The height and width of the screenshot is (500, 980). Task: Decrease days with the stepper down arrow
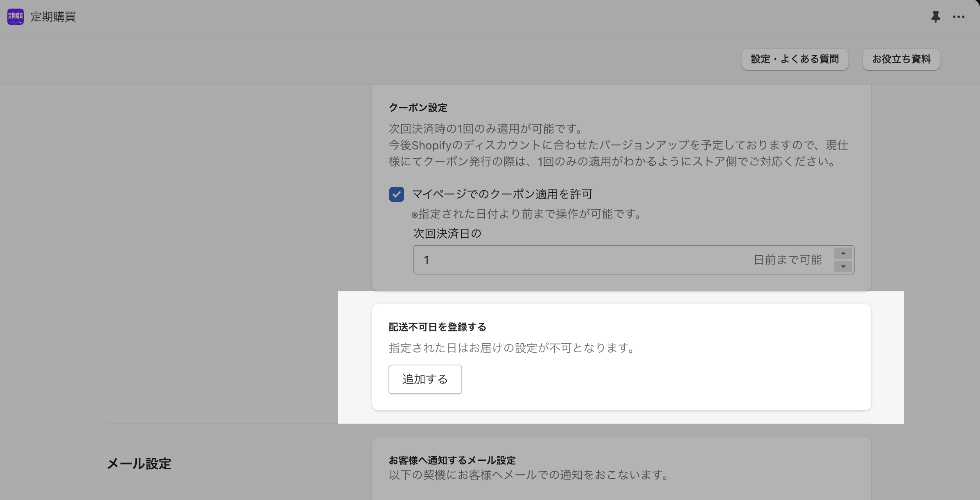[x=843, y=266]
